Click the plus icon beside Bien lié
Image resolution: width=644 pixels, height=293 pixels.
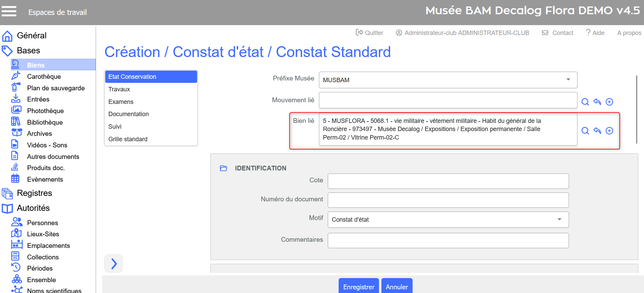tap(609, 131)
